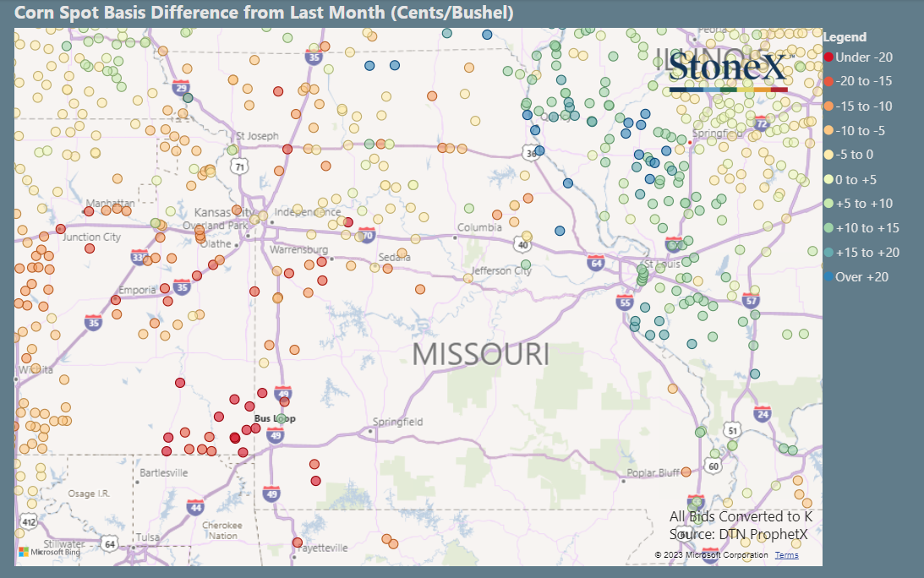Select the 'Over +20' legend color dot
This screenshot has height=578, width=924.
(828, 276)
